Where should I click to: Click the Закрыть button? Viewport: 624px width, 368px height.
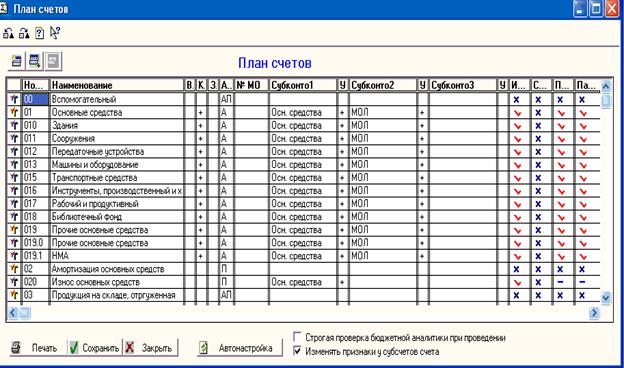tap(150, 348)
